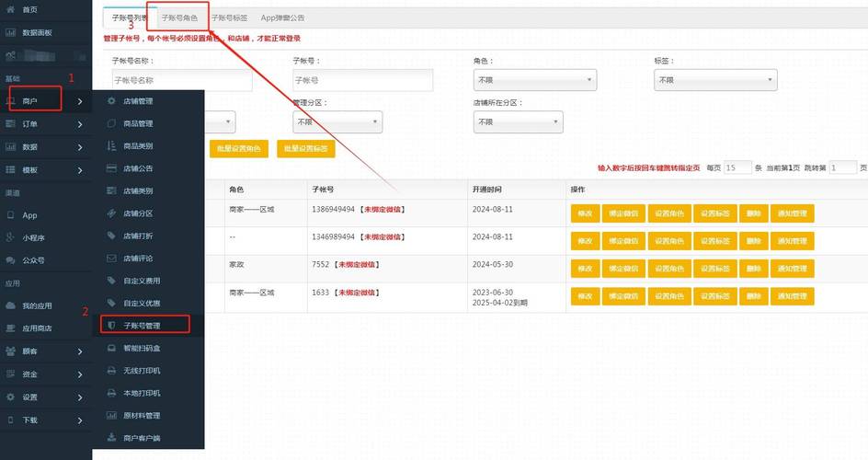The width and height of the screenshot is (868, 460).
Task: Open the 我的应用 cloud icon
Action: coord(10,305)
